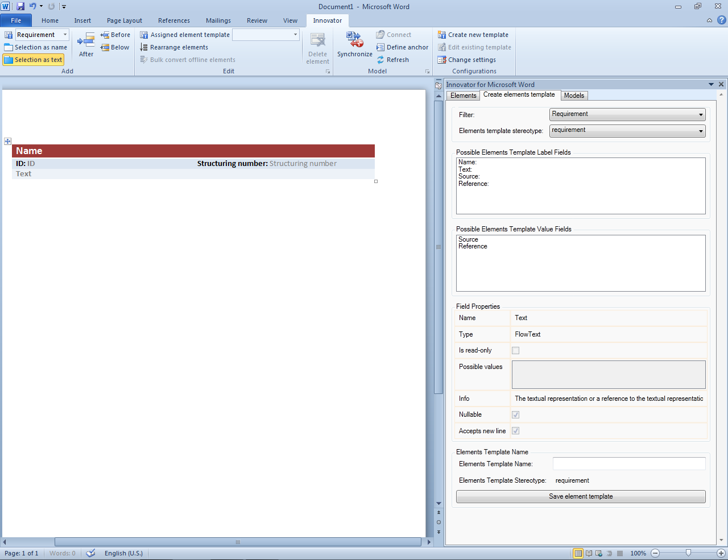Switch to Web Layout view icon
The height and width of the screenshot is (560, 728).
coord(599,553)
